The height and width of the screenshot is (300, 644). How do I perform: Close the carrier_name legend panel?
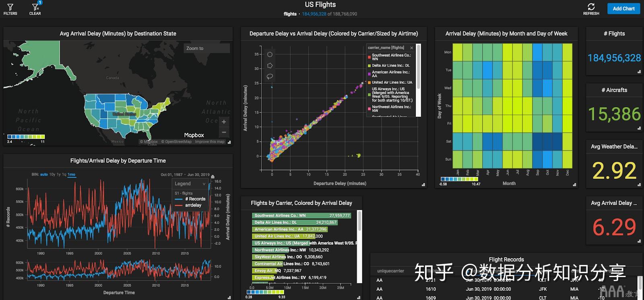tap(411, 48)
